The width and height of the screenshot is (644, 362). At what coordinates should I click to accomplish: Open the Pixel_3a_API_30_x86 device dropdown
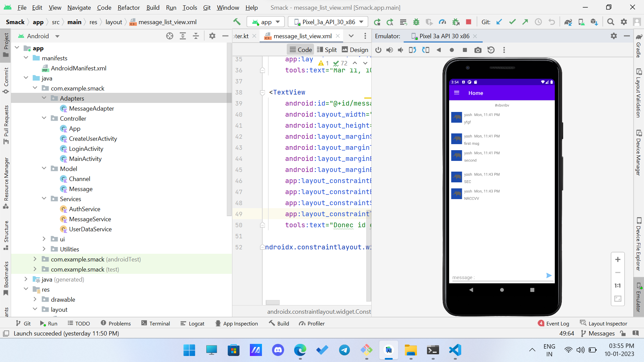[328, 22]
